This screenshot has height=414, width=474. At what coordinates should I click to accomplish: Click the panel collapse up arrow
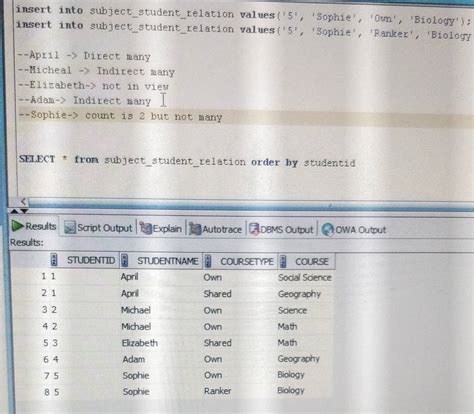pyautogui.click(x=14, y=211)
